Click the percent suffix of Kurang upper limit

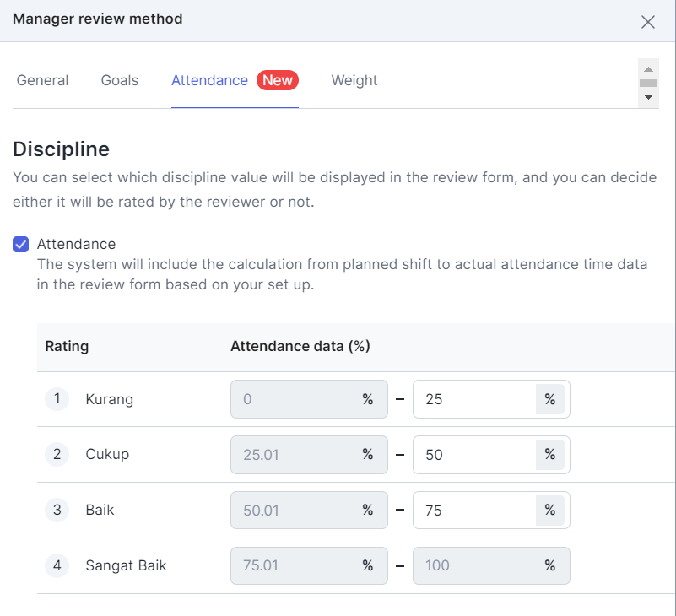click(550, 399)
